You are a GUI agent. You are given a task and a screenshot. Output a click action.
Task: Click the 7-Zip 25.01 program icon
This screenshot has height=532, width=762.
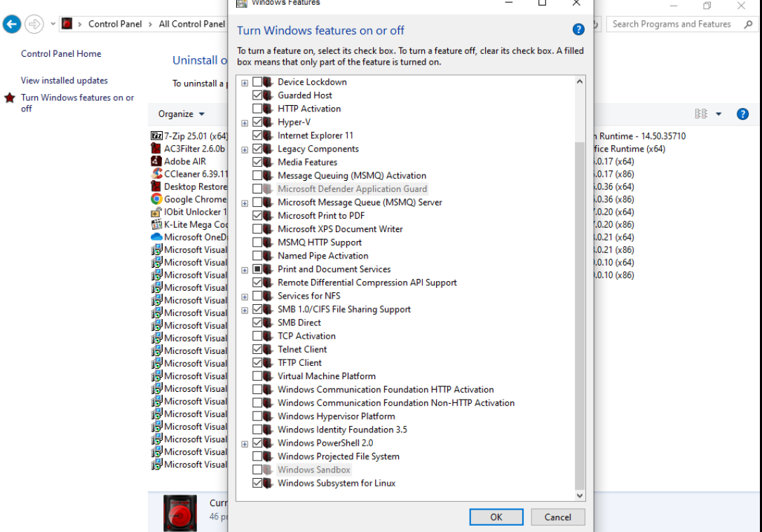(156, 136)
